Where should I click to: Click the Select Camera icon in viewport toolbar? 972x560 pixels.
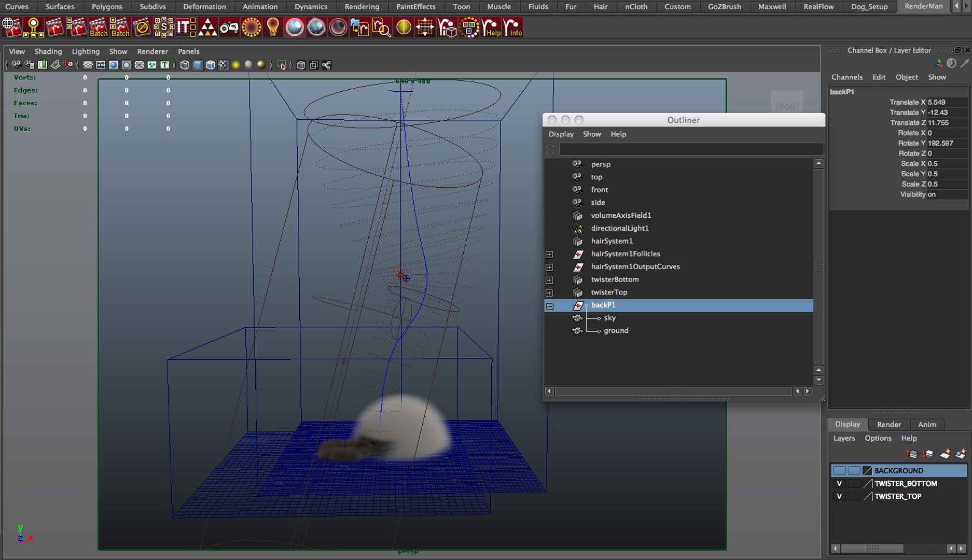pyautogui.click(x=17, y=65)
